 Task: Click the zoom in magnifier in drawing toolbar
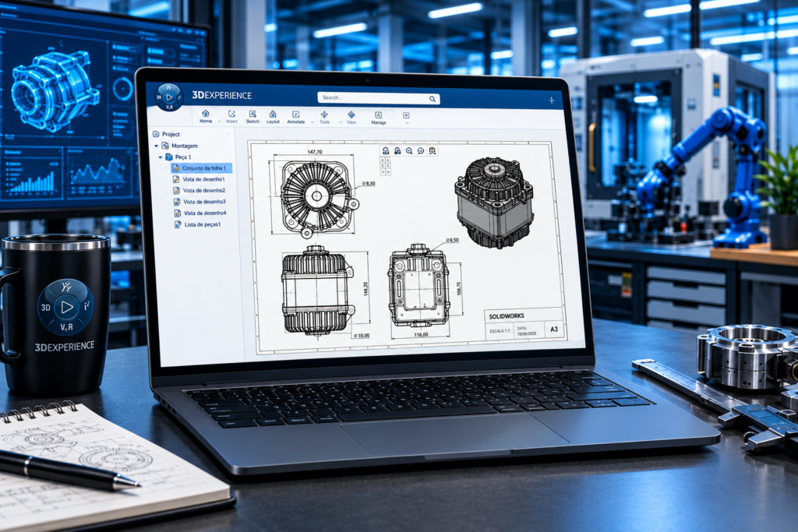coord(409,151)
